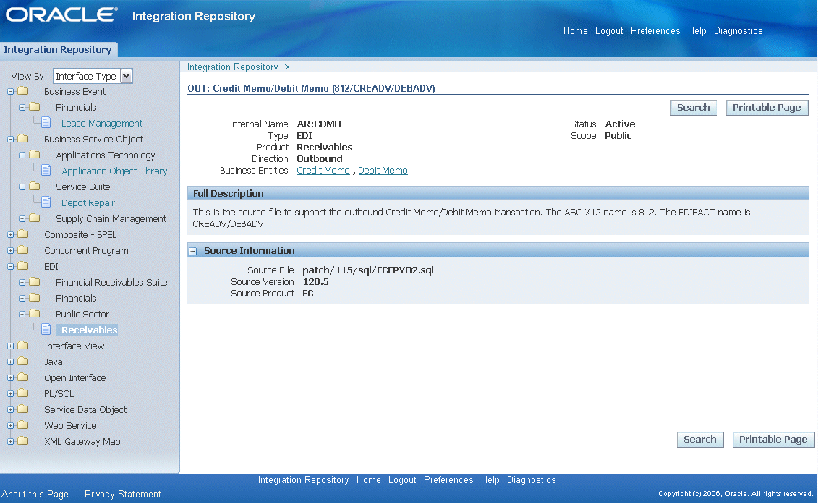Click the Java folder icon
The image size is (818, 504).
[23, 361]
